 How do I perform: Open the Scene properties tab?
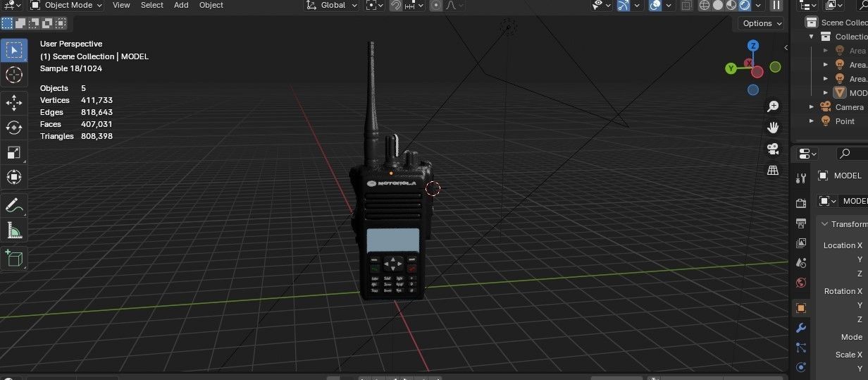[800, 263]
